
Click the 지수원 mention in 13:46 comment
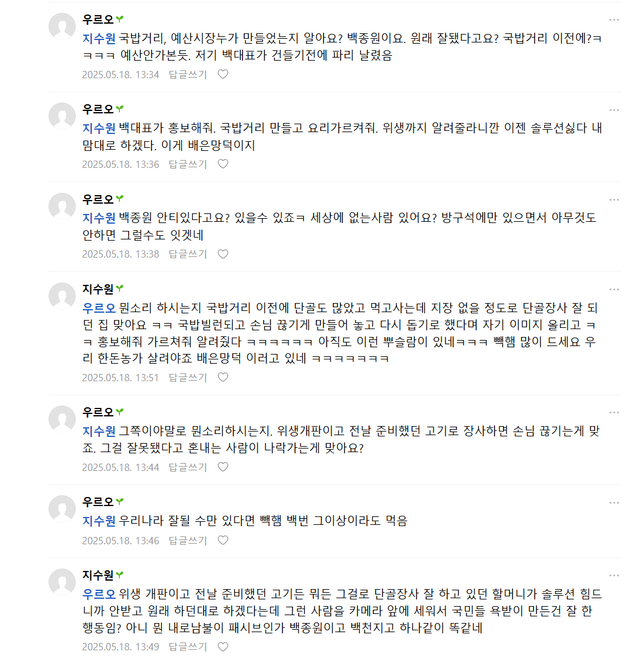coord(99,521)
